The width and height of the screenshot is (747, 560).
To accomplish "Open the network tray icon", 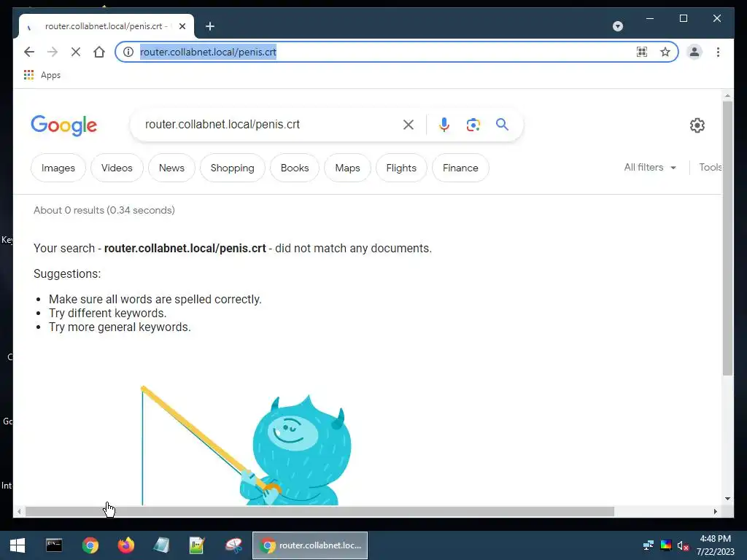I will (649, 545).
